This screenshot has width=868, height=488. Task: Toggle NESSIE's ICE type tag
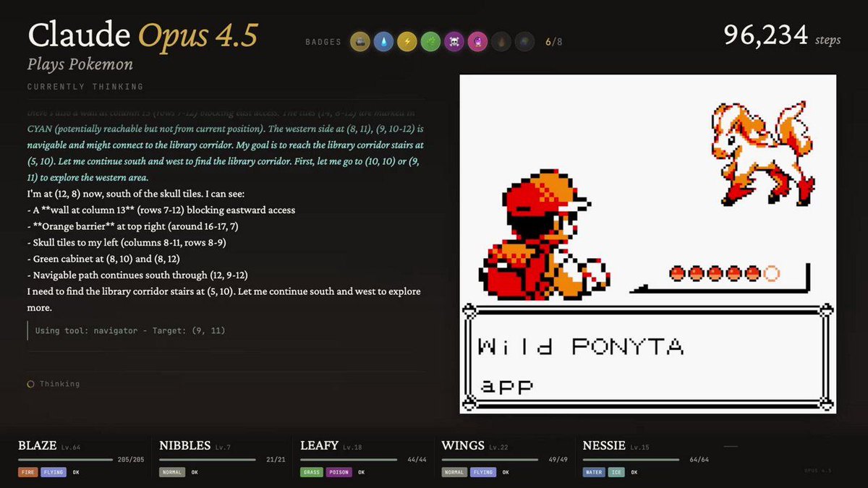(x=616, y=471)
